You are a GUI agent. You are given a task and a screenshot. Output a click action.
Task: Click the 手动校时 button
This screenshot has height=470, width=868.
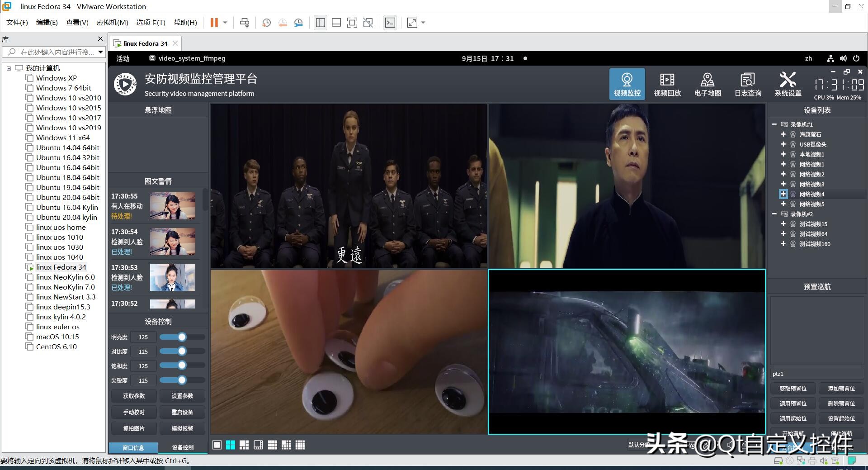[134, 412]
